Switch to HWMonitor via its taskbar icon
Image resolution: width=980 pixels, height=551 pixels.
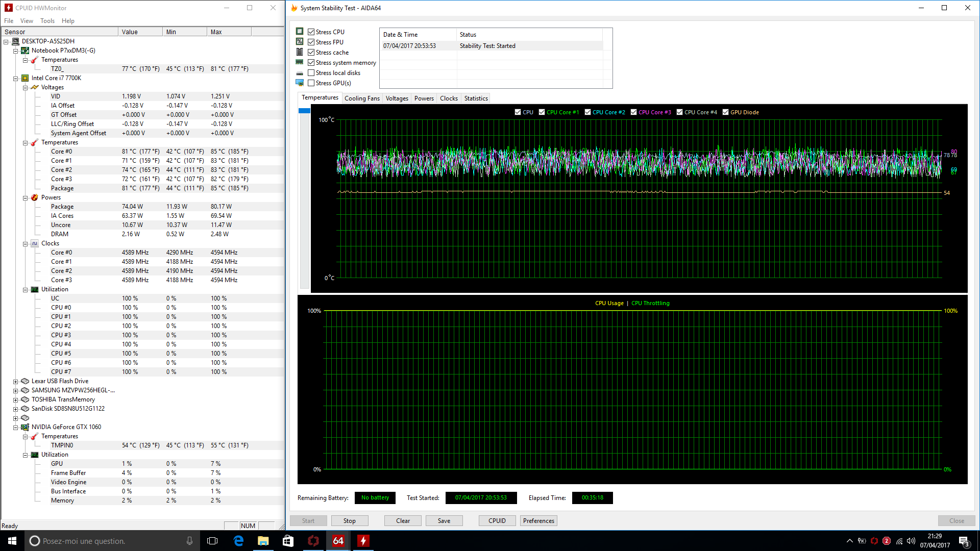tap(363, 541)
